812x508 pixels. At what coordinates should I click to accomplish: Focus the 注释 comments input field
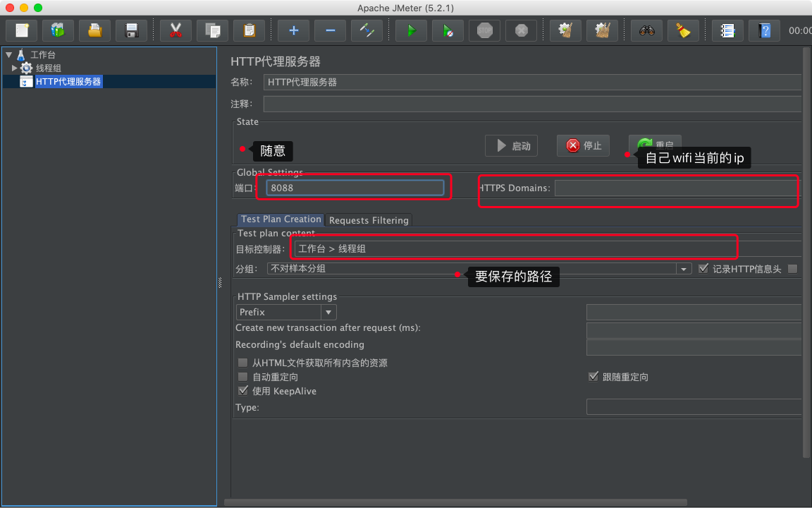tap(532, 104)
